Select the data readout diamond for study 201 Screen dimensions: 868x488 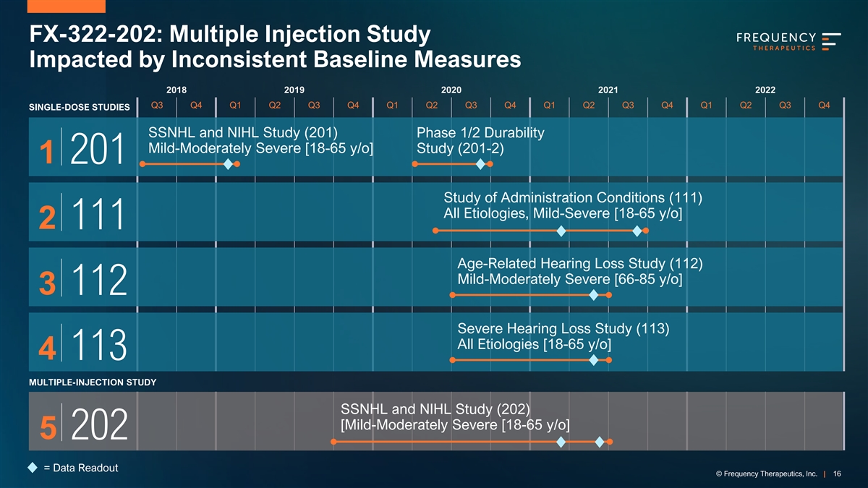click(228, 164)
